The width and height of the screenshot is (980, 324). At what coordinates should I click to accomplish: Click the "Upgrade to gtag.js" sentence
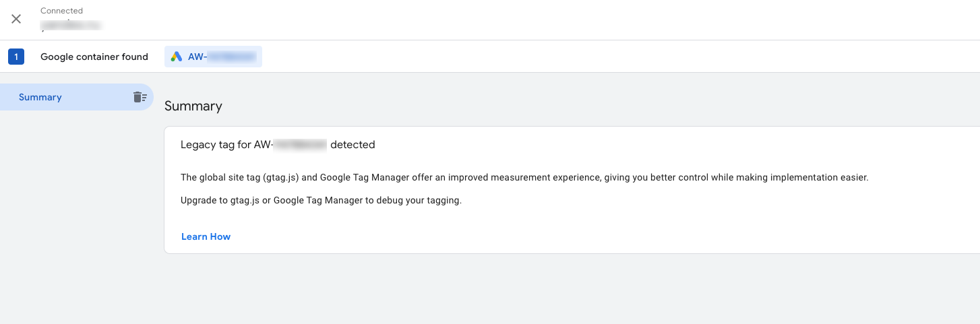point(321,200)
